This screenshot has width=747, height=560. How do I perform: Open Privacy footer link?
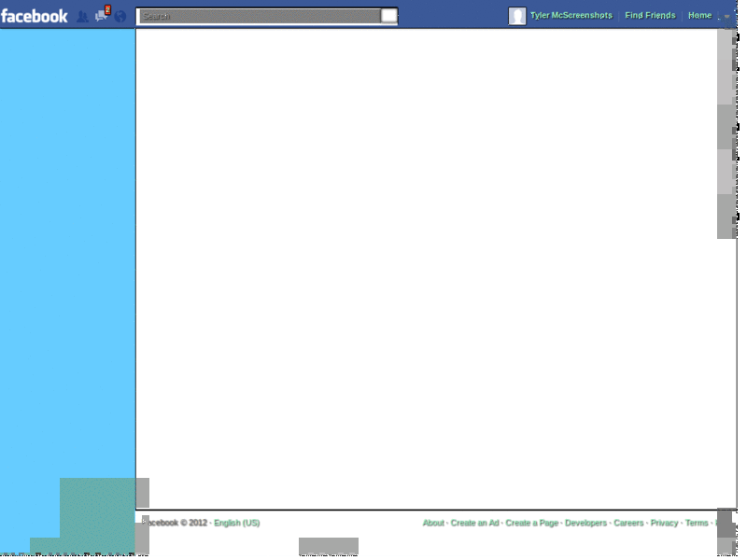coord(664,523)
